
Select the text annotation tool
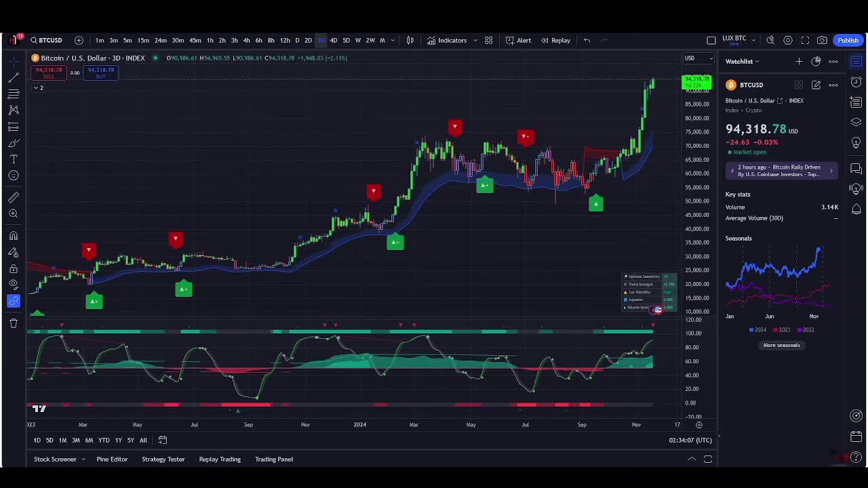coord(14,159)
